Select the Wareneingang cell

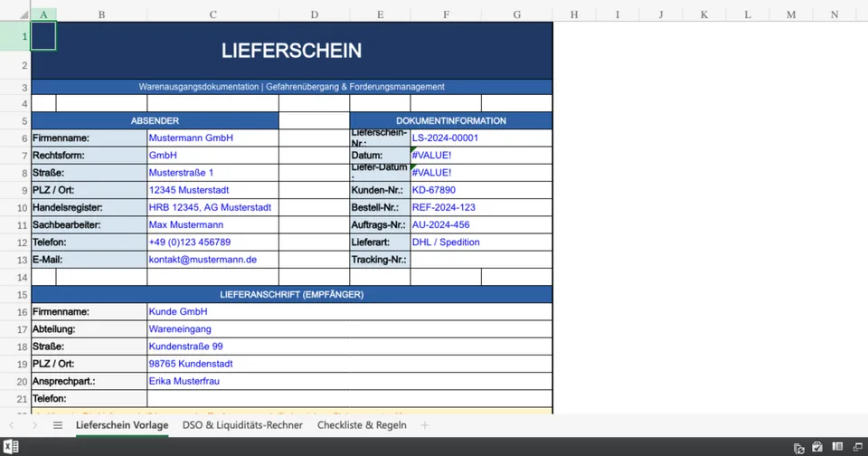point(349,329)
